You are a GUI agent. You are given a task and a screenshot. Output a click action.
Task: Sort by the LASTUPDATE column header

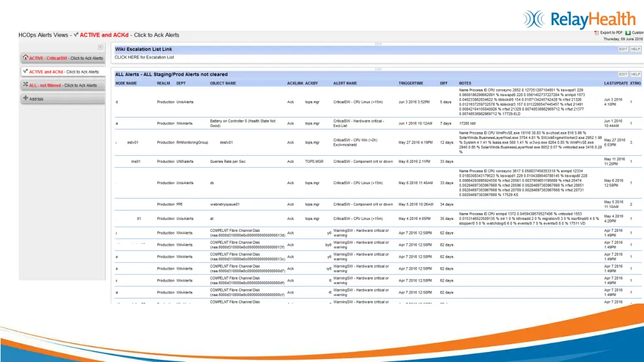616,84
